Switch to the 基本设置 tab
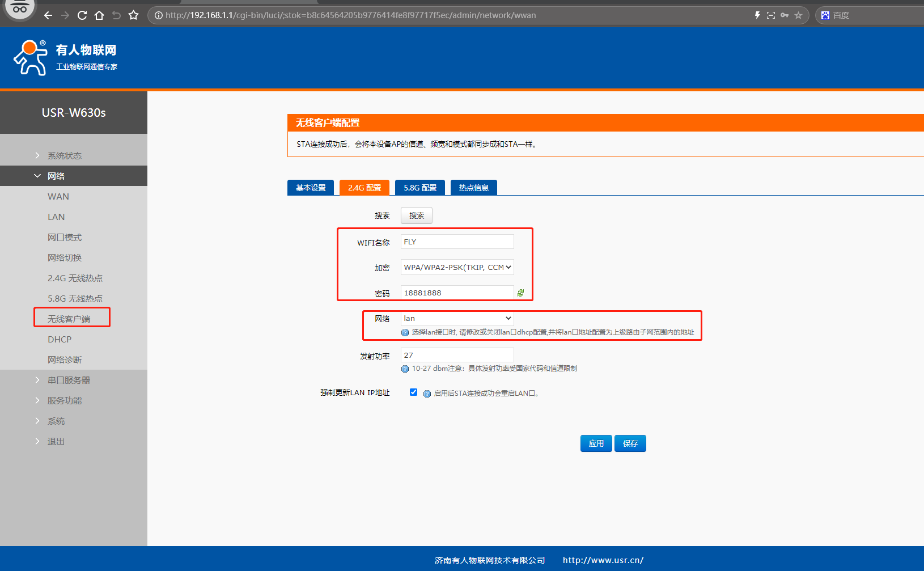The height and width of the screenshot is (571, 924). pyautogui.click(x=311, y=188)
